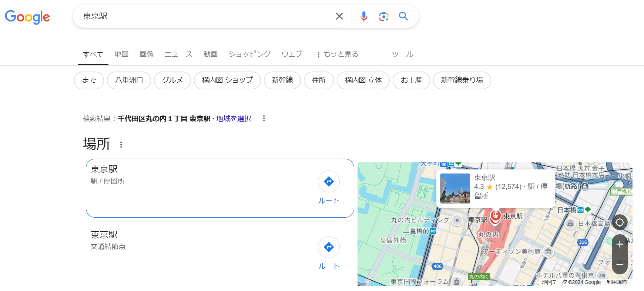The image size is (644, 291).
Task: Select the 東京駅 駅 / 停留所 result
Action: click(x=220, y=188)
